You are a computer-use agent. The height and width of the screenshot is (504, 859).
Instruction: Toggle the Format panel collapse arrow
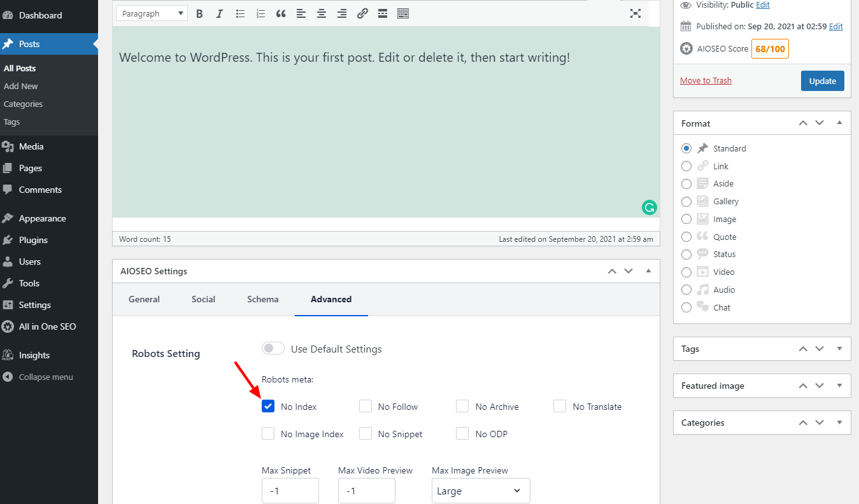pyautogui.click(x=839, y=123)
